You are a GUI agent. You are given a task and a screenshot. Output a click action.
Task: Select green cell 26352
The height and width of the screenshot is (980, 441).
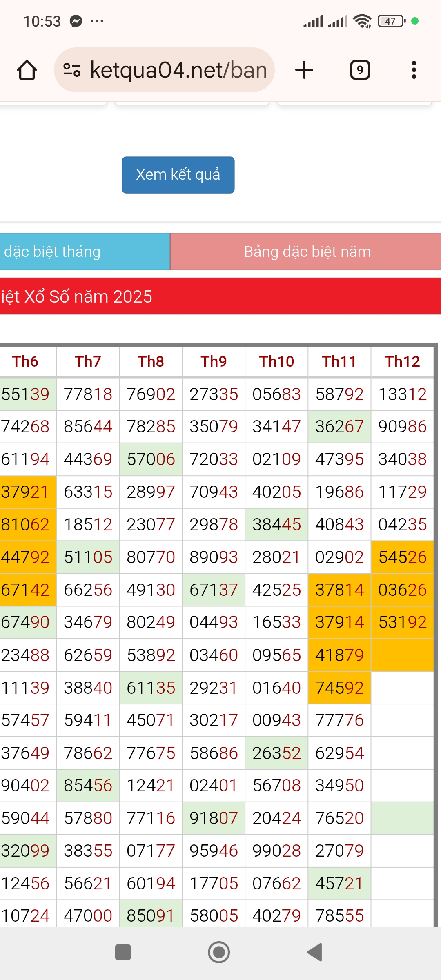(277, 753)
